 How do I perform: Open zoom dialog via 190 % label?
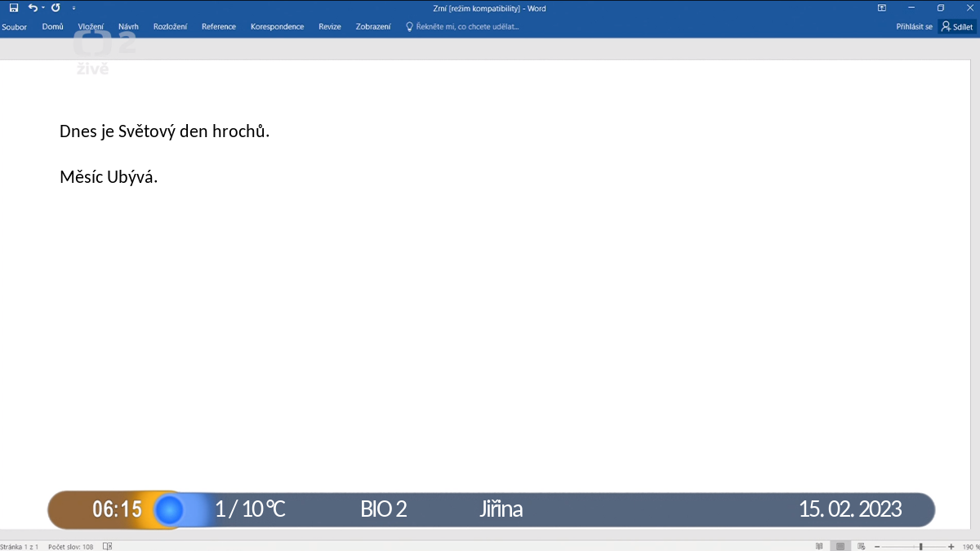(970, 546)
